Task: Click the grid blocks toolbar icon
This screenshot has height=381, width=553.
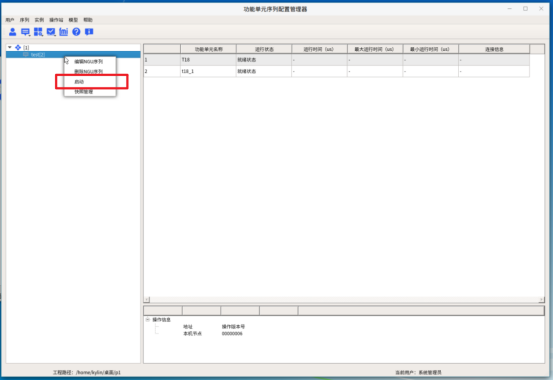Action: (x=38, y=32)
